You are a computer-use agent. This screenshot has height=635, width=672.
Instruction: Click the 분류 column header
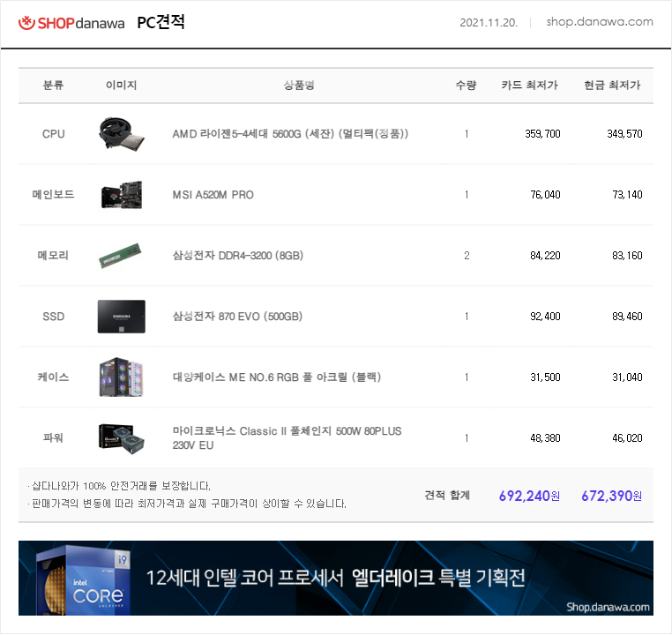[x=53, y=85]
